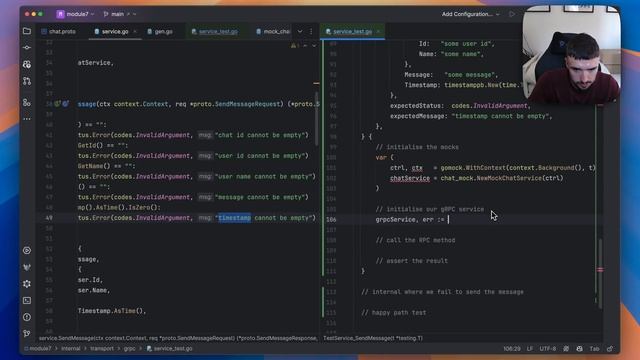
Task: Open the module7 project dropdown
Action: pos(80,14)
